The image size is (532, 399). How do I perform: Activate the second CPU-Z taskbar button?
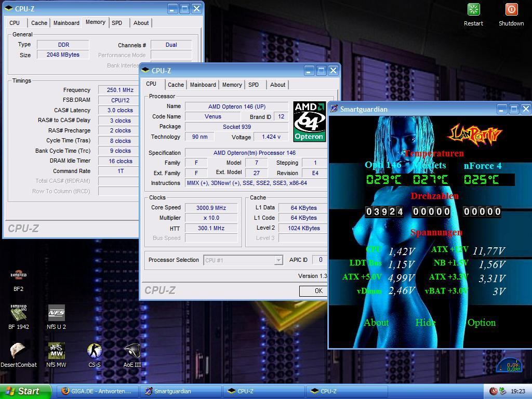tap(347, 391)
